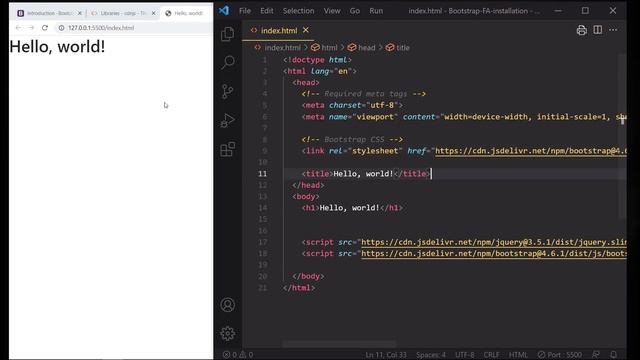The image size is (640, 360).
Task: Open the jQuery CDN script link on line 17
Action: tap(494, 242)
